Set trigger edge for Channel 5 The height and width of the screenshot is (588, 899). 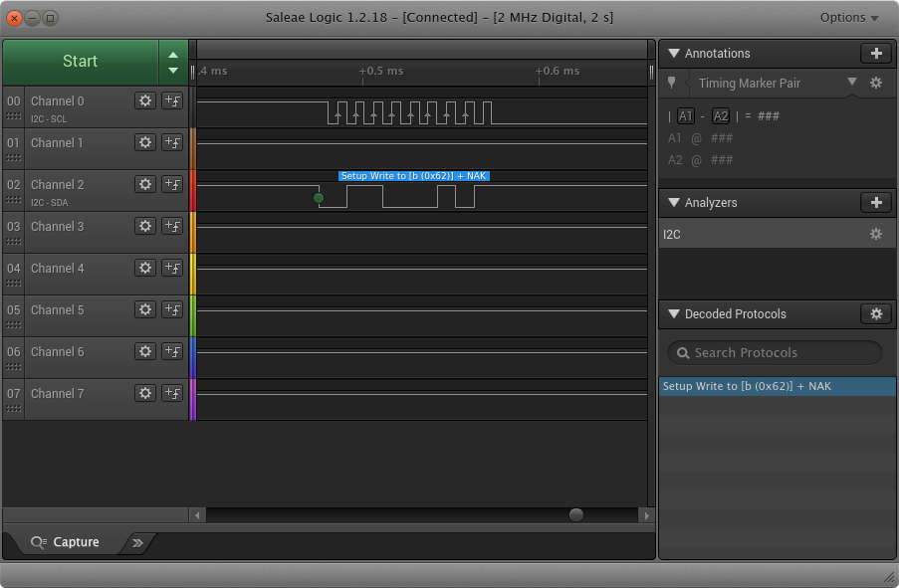click(172, 310)
